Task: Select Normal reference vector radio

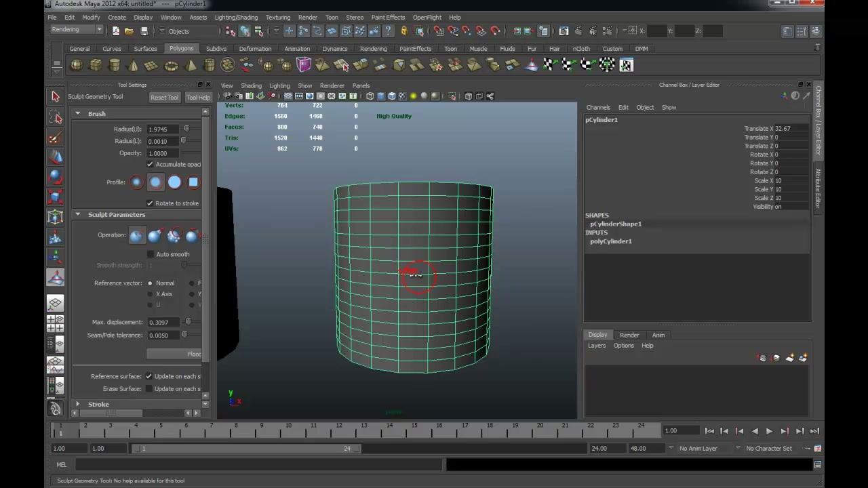Action: [x=150, y=283]
